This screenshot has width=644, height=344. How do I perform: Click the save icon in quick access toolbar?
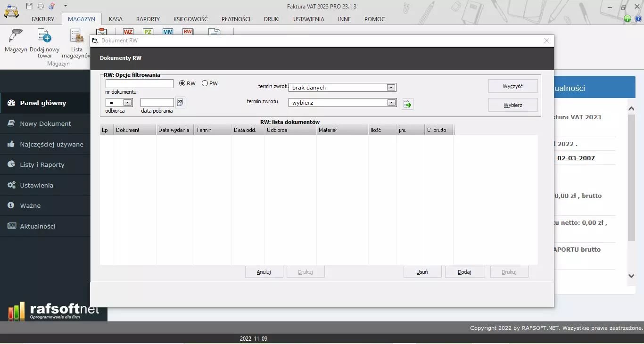pyautogui.click(x=30, y=6)
